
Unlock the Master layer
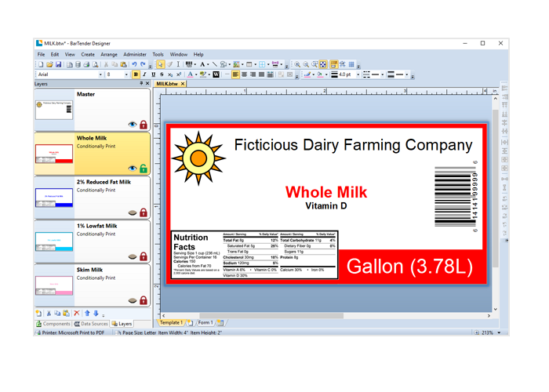pyautogui.click(x=144, y=125)
